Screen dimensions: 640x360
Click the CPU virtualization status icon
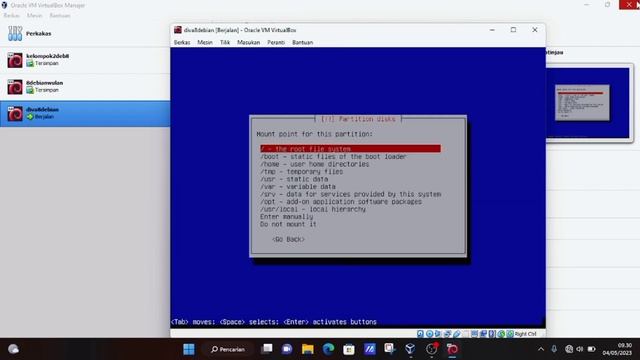492,334
